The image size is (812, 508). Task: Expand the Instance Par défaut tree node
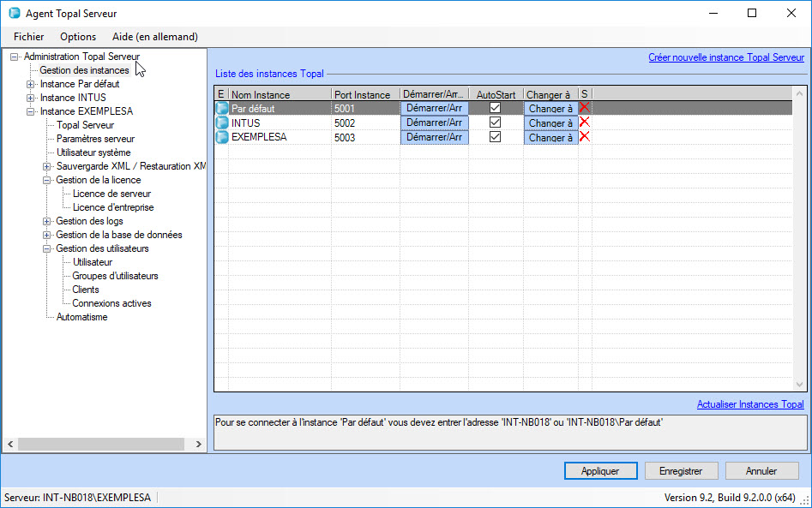[31, 84]
